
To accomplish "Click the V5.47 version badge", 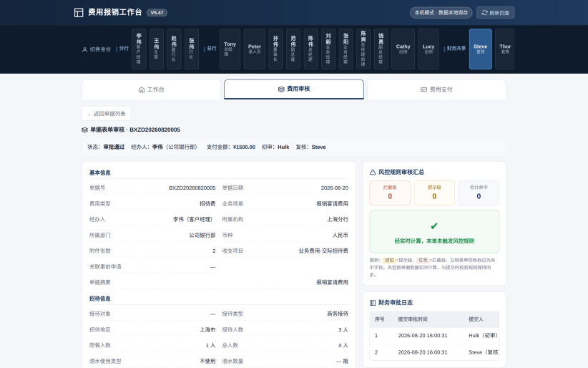I will click(x=157, y=12).
